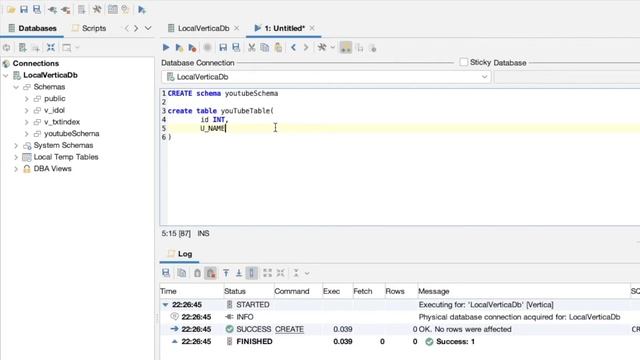Collapse the LocalVerticaDb connection node
Screen dimensions: 640x360
click(x=6, y=75)
